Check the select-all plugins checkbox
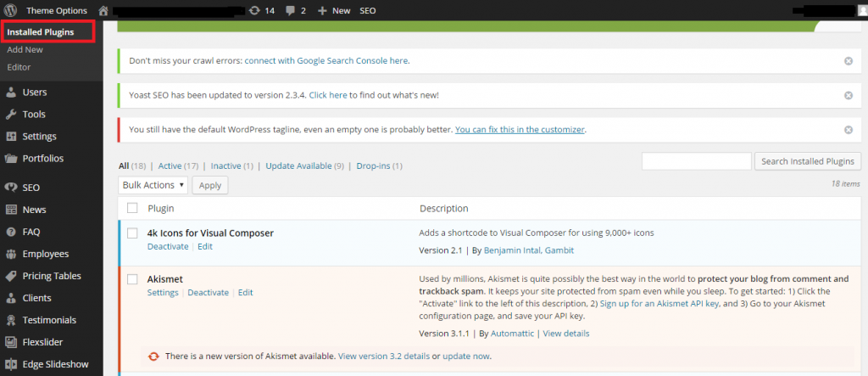The width and height of the screenshot is (868, 376). click(x=132, y=208)
